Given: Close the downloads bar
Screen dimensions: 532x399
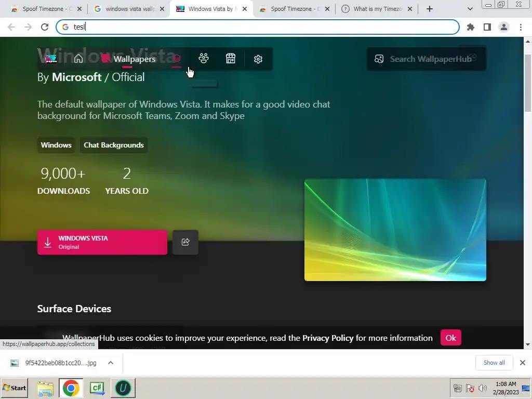Looking at the screenshot, I should point(523,363).
